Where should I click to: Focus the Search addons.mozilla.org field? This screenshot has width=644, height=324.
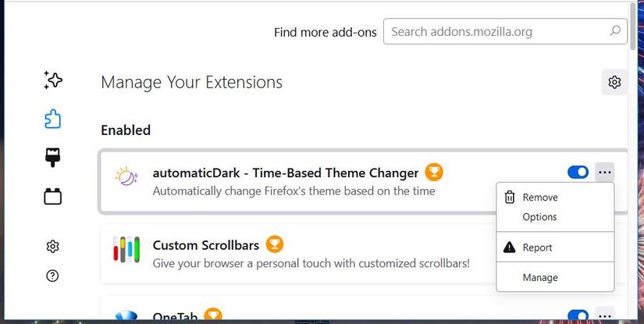(496, 32)
